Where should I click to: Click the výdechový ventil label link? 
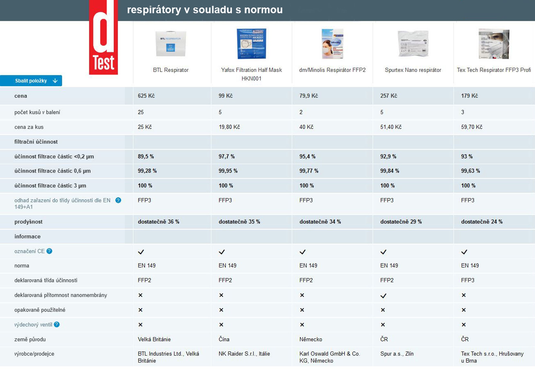tap(33, 325)
